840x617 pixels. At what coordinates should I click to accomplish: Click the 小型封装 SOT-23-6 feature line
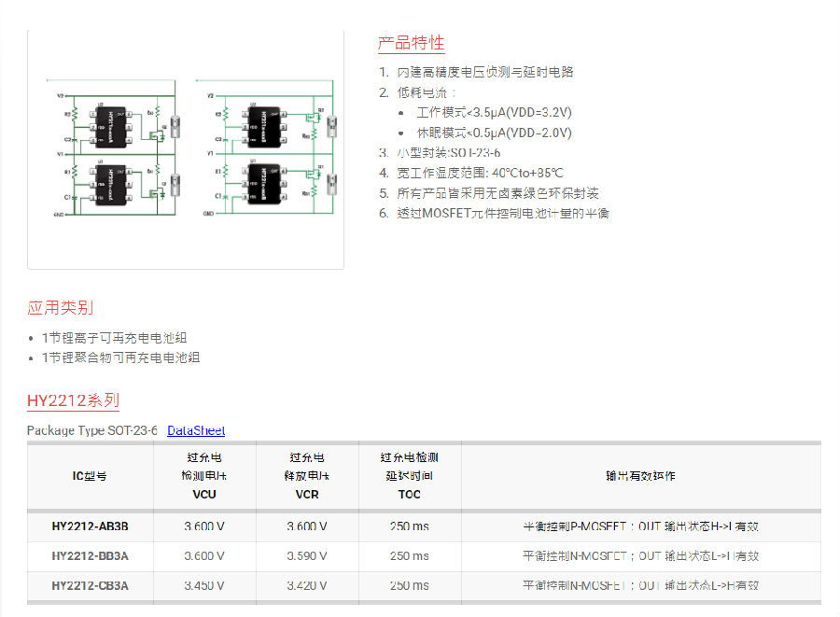pyautogui.click(x=448, y=153)
